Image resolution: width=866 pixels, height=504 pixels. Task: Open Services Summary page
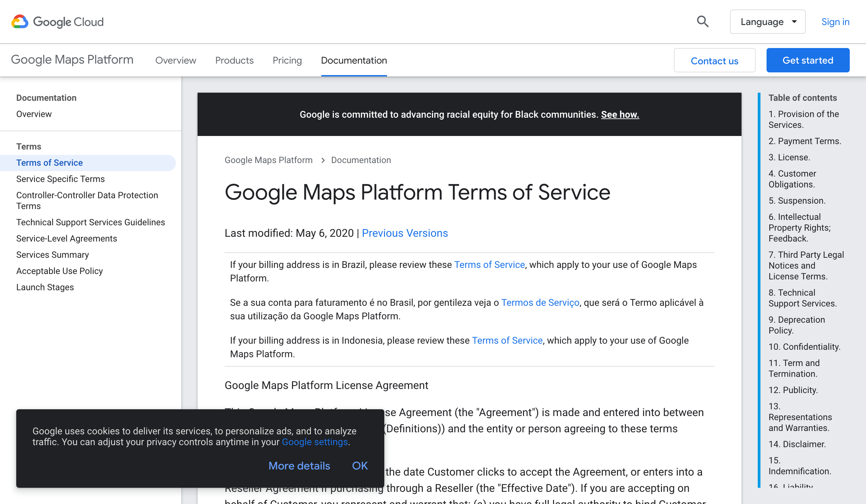pos(52,255)
